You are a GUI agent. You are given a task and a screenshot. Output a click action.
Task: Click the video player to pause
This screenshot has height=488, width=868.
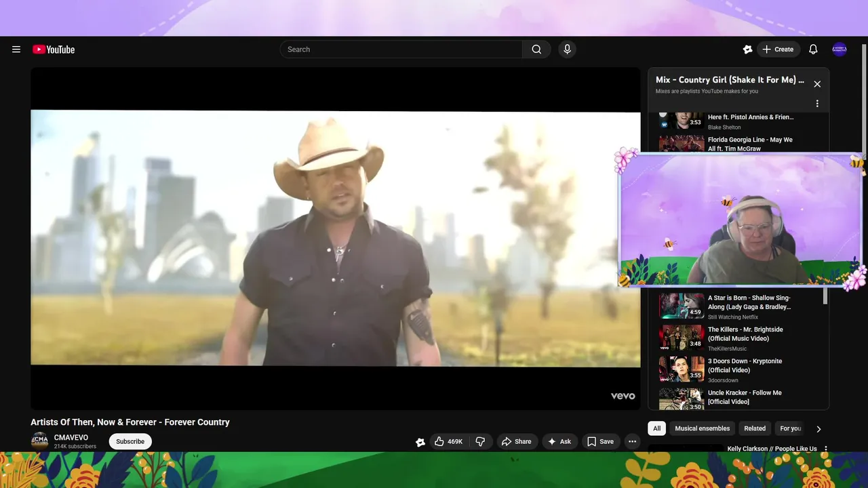(x=336, y=238)
